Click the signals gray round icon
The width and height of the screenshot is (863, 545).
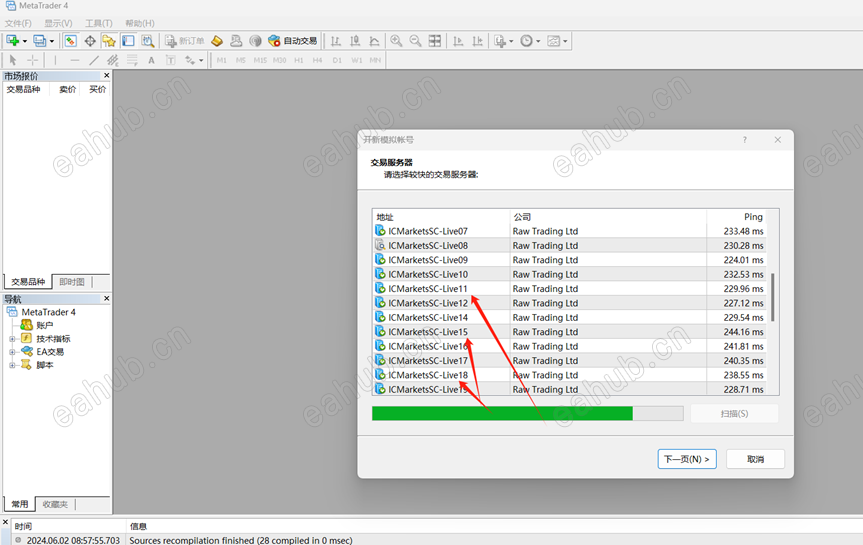255,41
